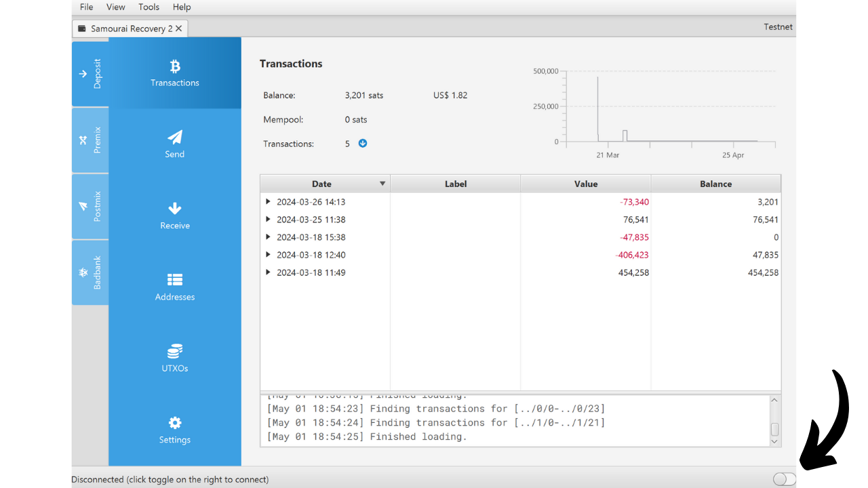Click the wallet icon on Samourai Recovery tab

click(82, 28)
